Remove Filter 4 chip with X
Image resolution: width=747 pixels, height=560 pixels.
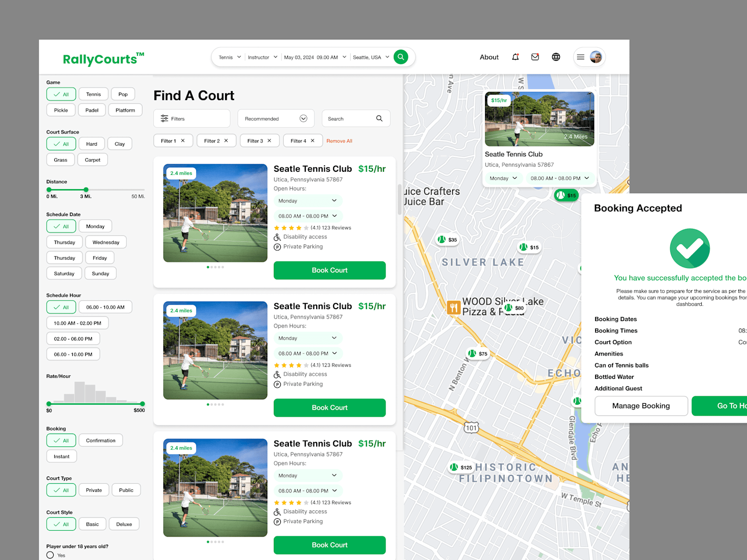click(313, 141)
